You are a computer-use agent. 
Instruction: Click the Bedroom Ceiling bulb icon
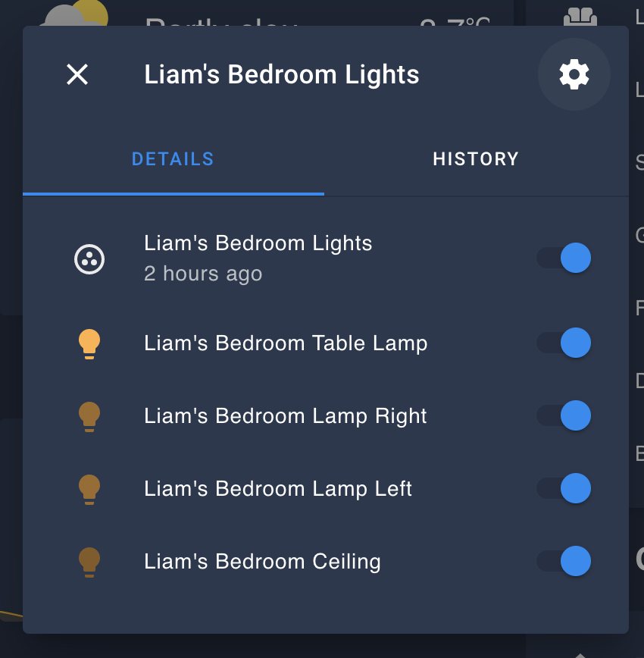coord(89,562)
